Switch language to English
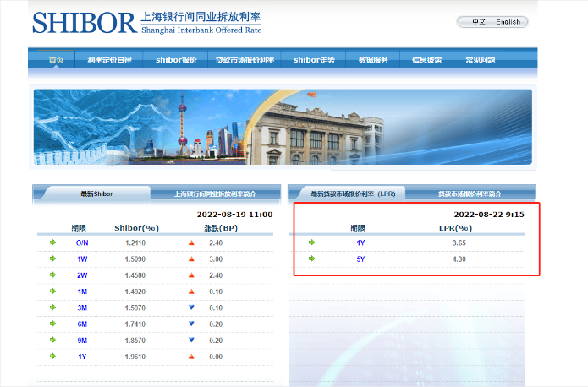Image resolution: width=588 pixels, height=387 pixels. (508, 22)
